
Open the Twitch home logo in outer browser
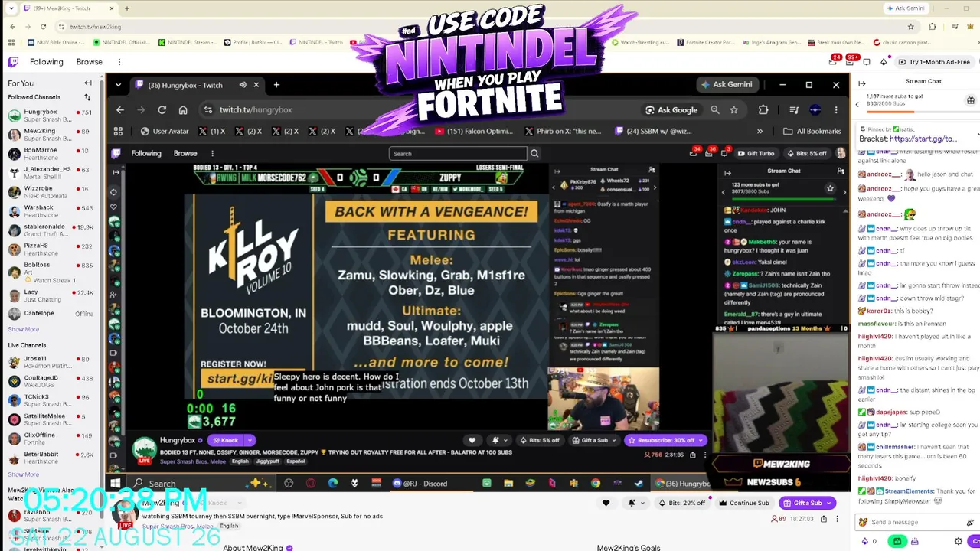point(13,62)
